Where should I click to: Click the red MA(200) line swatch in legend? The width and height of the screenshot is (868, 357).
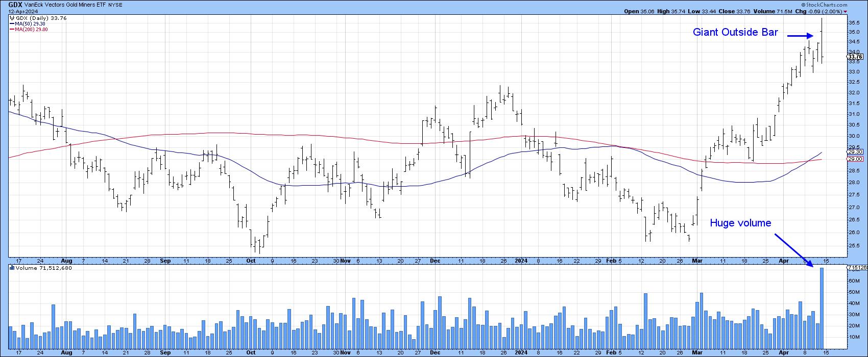coord(12,30)
